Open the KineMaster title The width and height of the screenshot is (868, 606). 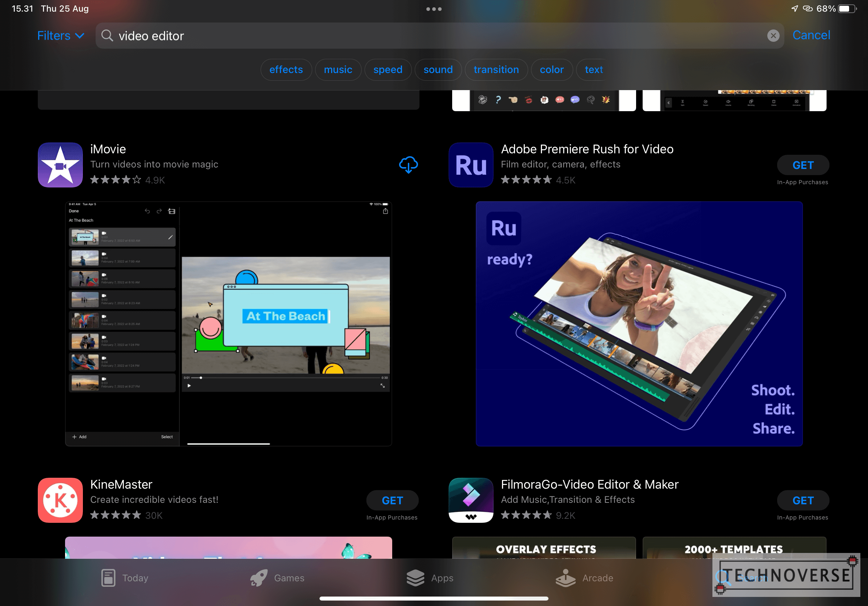pyautogui.click(x=121, y=484)
